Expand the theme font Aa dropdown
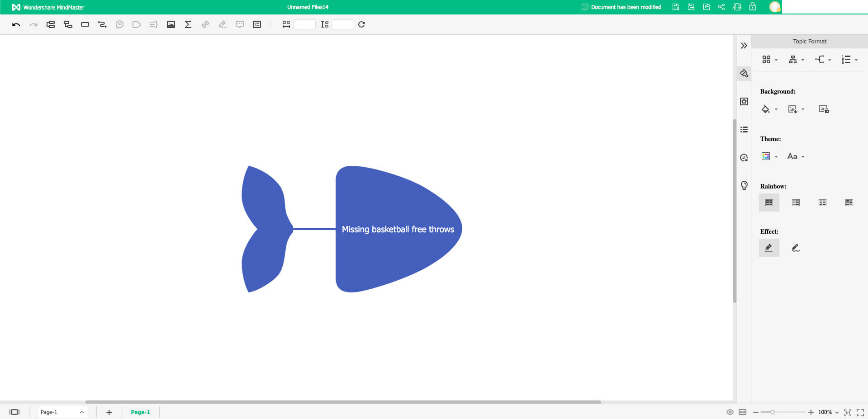Viewport: 868px width, 419px height. (x=803, y=157)
